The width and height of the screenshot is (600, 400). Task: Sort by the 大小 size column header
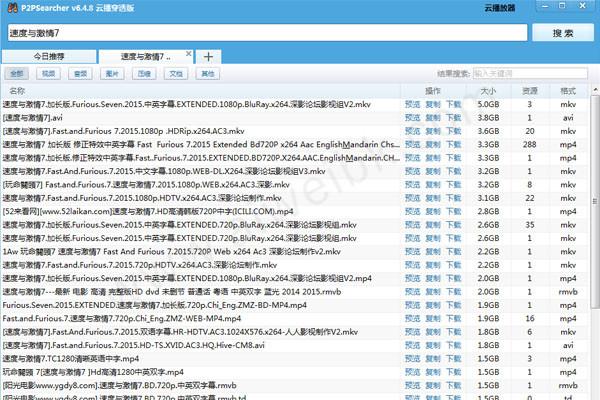[488, 91]
